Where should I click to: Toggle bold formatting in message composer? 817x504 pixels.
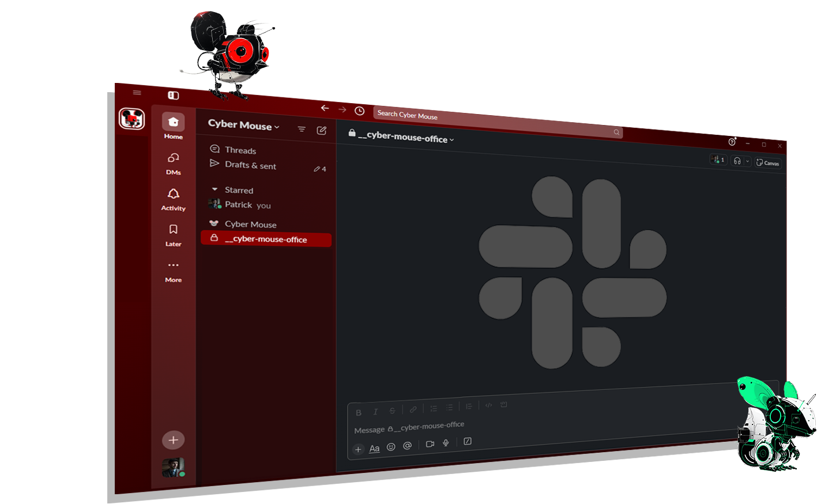point(359,412)
